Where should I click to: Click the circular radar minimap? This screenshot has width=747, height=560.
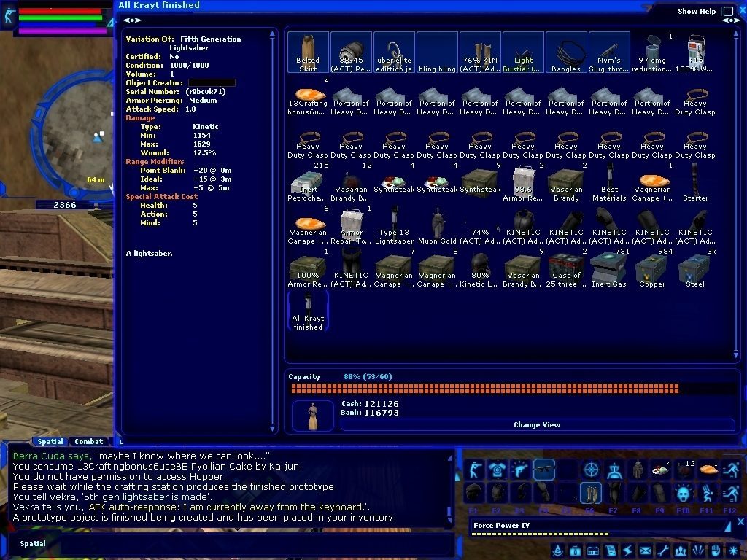[x=72, y=136]
